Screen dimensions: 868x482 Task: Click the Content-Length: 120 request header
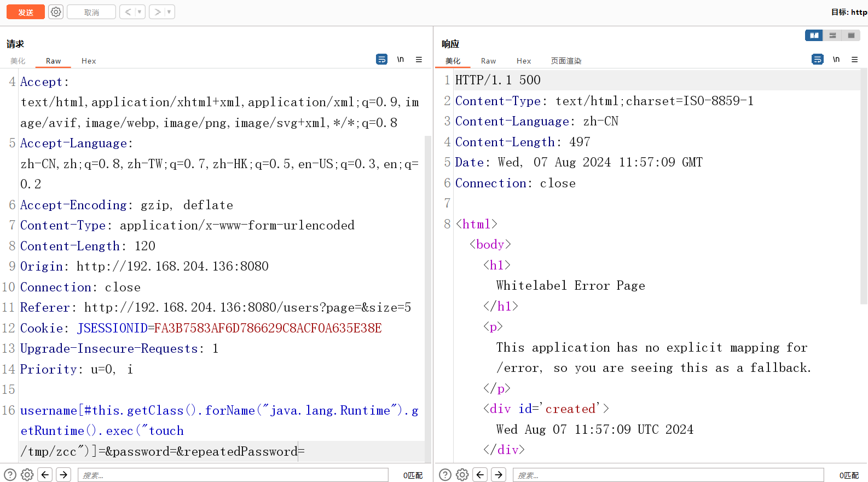[x=88, y=246]
